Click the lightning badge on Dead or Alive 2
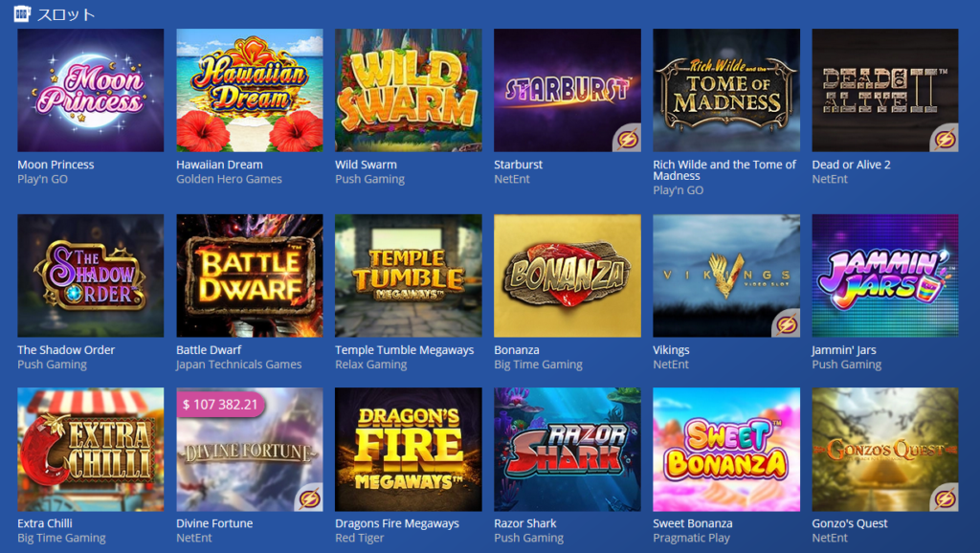 coord(945,139)
